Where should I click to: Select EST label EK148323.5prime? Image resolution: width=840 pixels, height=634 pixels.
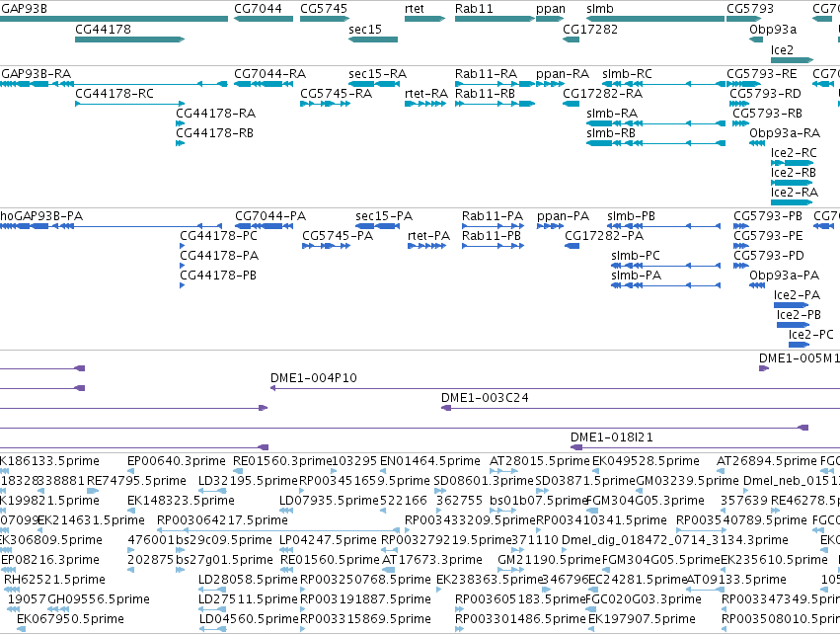coord(181,501)
